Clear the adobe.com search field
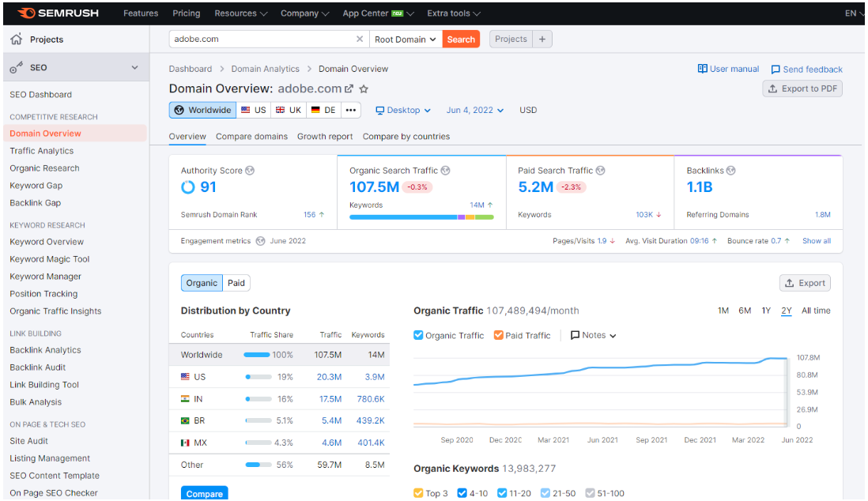This screenshot has width=868, height=501. [x=359, y=39]
